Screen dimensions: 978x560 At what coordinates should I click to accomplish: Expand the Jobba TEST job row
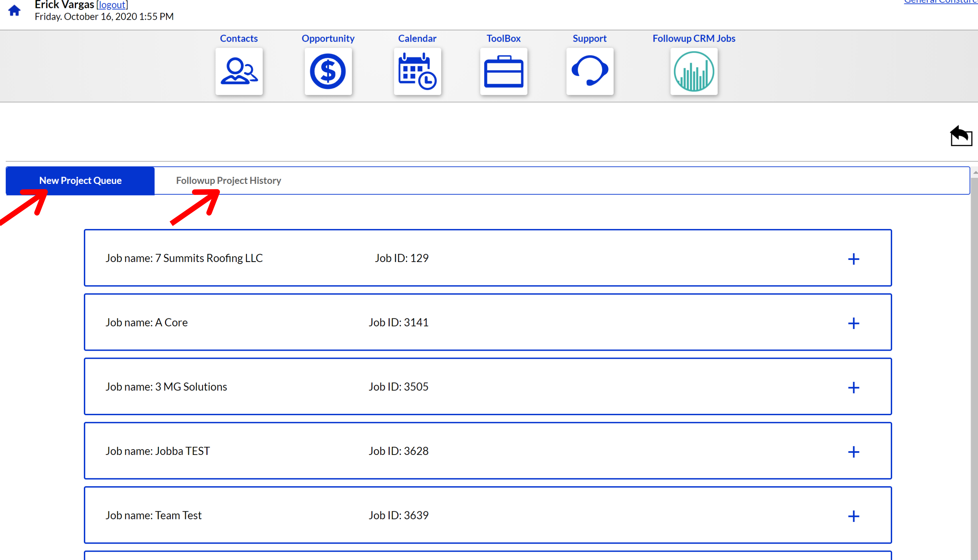coord(853,452)
